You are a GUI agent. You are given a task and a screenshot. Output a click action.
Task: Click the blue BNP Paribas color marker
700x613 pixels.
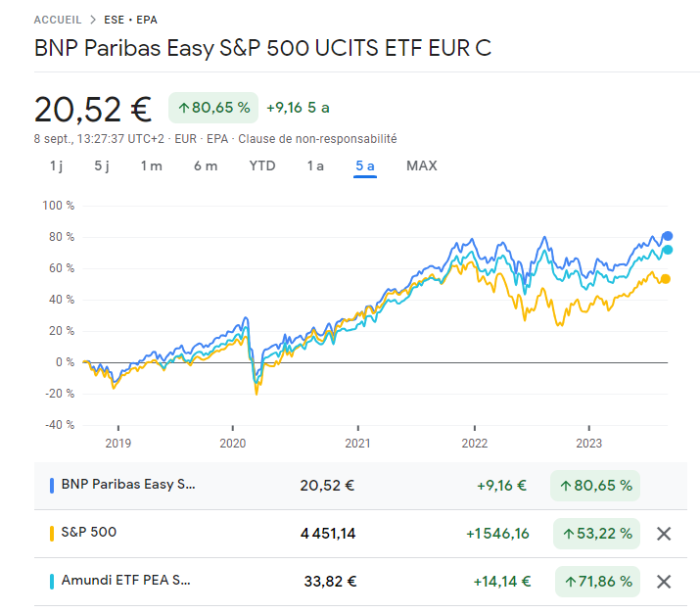pyautogui.click(x=51, y=484)
